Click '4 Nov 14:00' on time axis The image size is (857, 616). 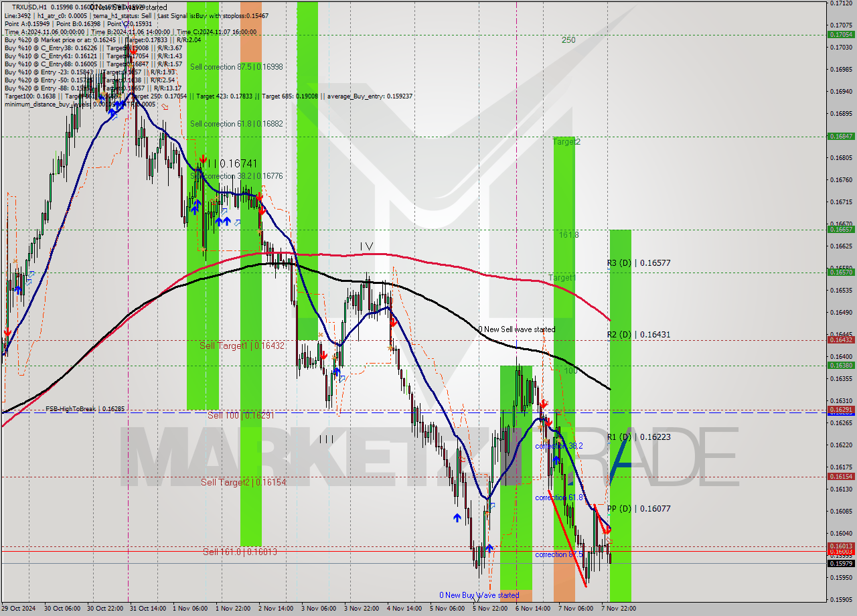[406, 609]
